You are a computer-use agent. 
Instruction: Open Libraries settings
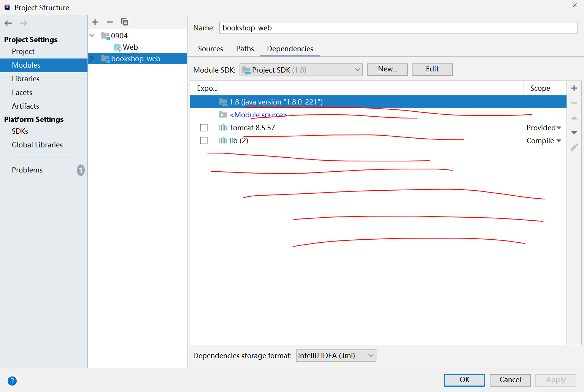click(x=25, y=79)
